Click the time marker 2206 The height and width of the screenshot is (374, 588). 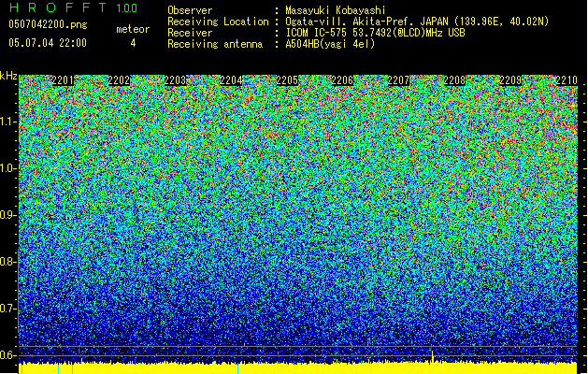coord(342,80)
